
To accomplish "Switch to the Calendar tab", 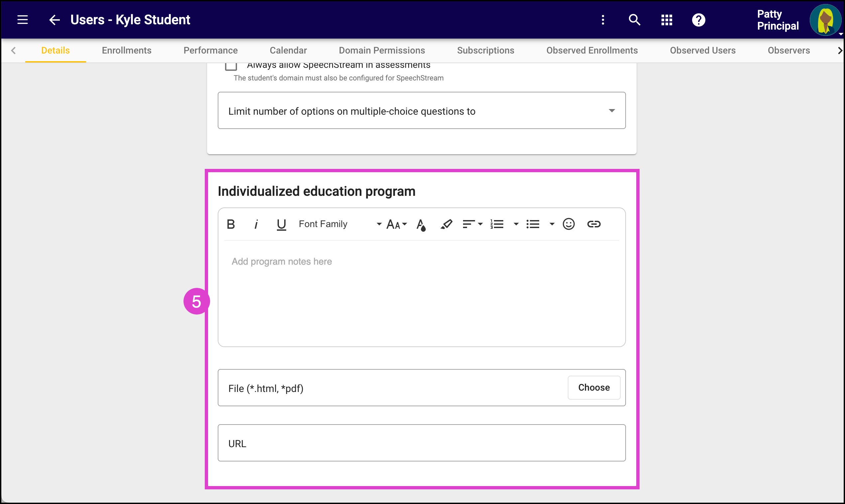I will pyautogui.click(x=288, y=50).
